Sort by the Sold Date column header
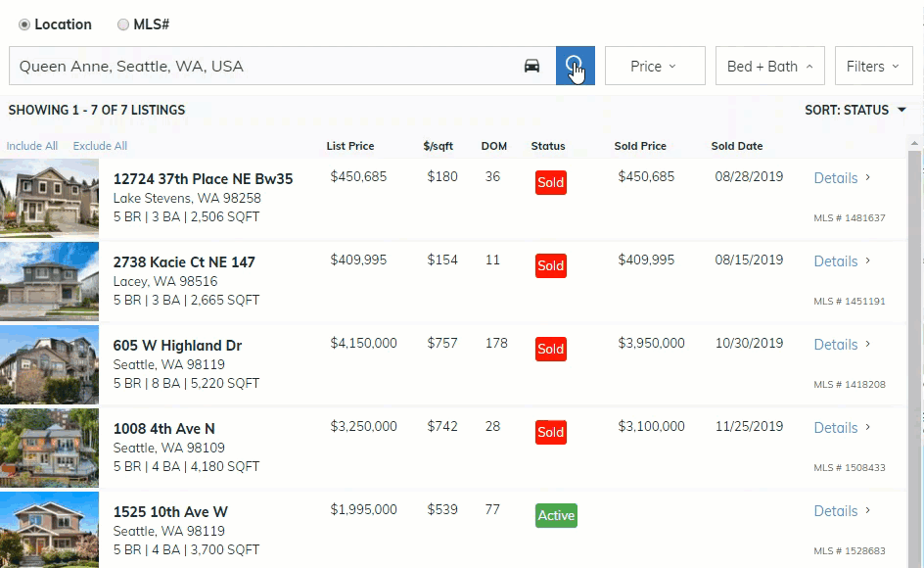The height and width of the screenshot is (568, 924). click(736, 146)
